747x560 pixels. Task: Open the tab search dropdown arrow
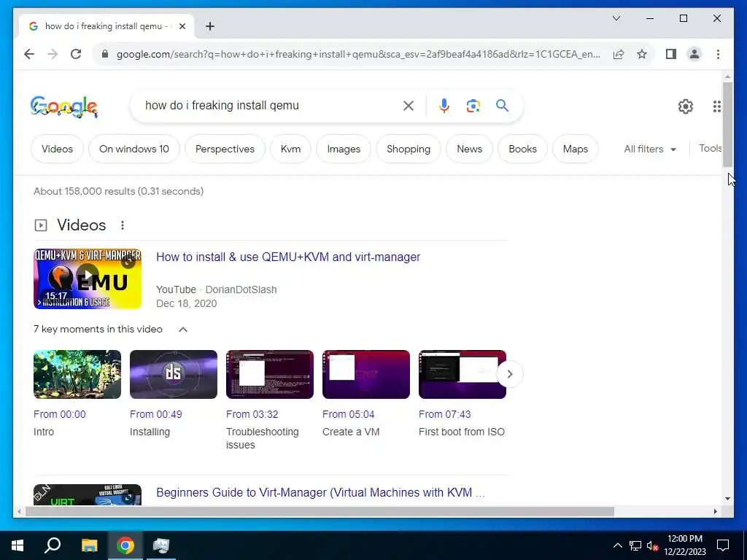pyautogui.click(x=616, y=18)
